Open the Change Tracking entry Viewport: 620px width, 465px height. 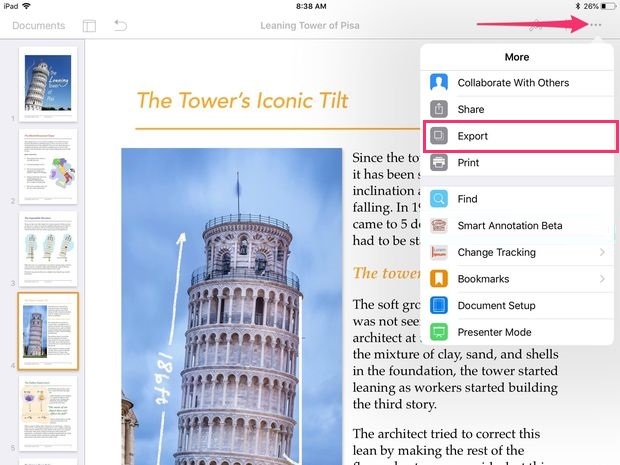517,252
